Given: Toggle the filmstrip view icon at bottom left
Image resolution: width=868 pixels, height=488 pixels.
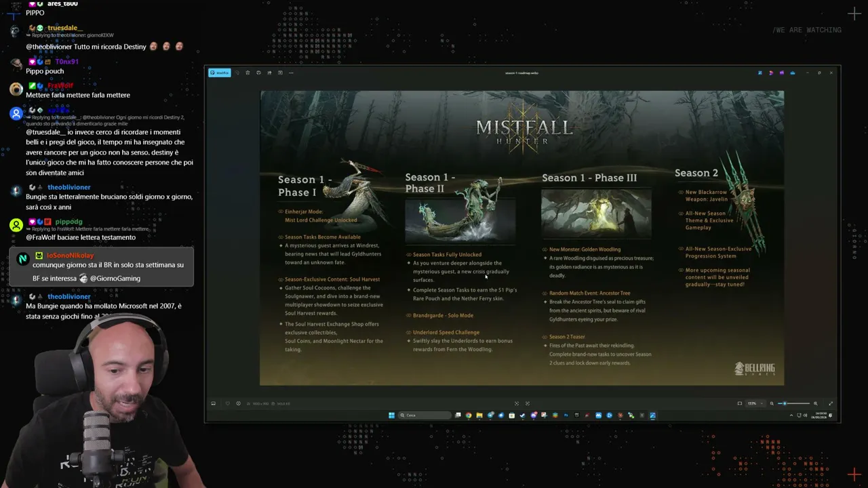Looking at the screenshot, I should click(213, 403).
